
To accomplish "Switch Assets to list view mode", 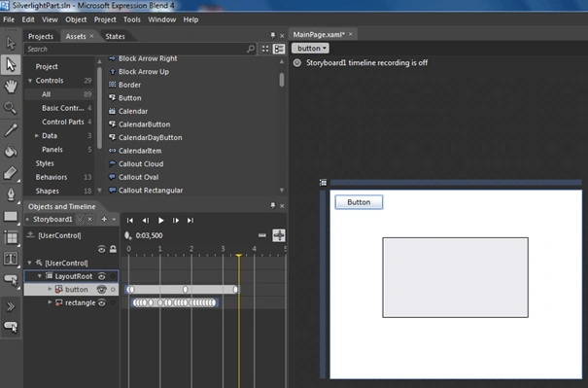I will (279, 49).
